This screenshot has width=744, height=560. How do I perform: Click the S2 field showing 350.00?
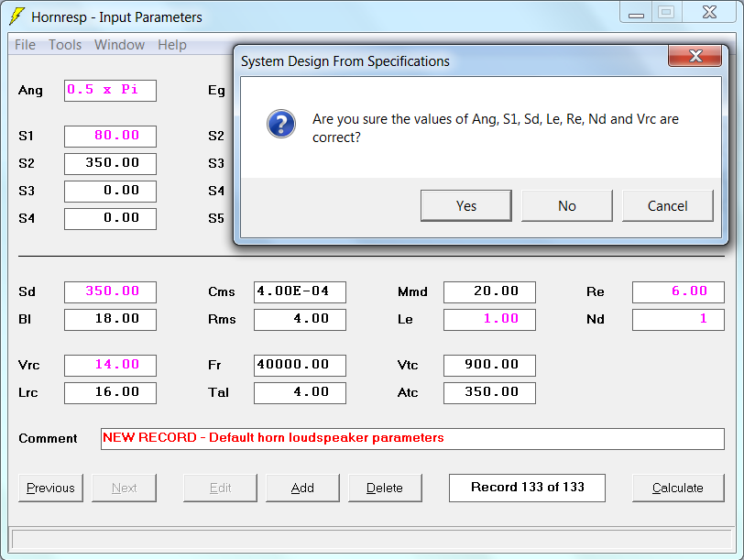pyautogui.click(x=110, y=164)
